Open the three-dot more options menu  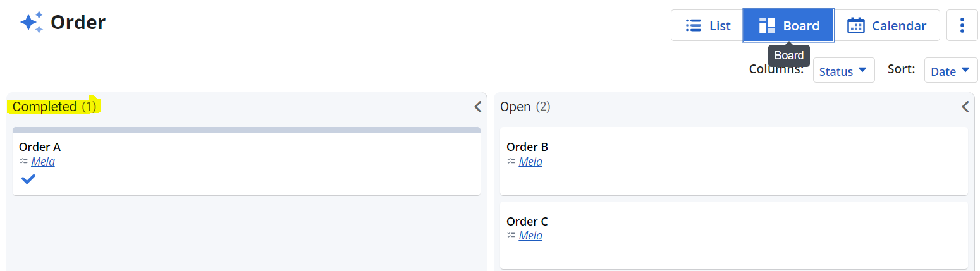(x=962, y=26)
